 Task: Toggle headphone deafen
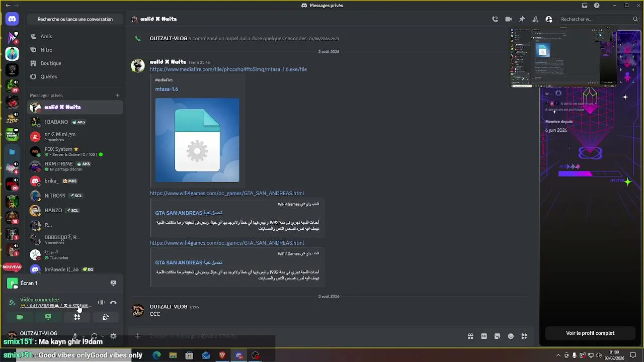tap(94, 336)
